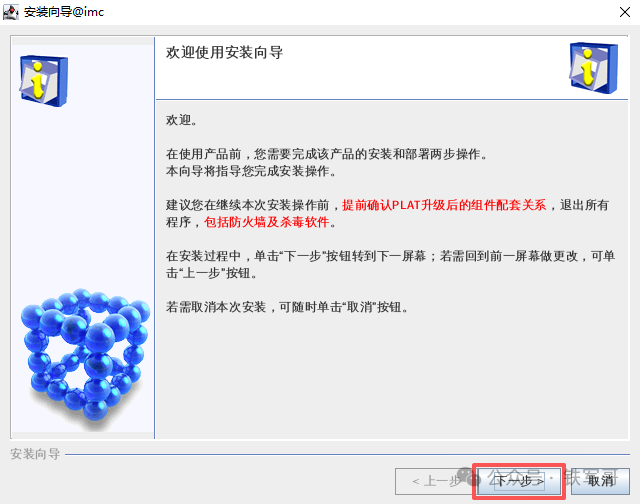Click the 安装向导 label at bottom left
The image size is (640, 504).
[x=35, y=454]
